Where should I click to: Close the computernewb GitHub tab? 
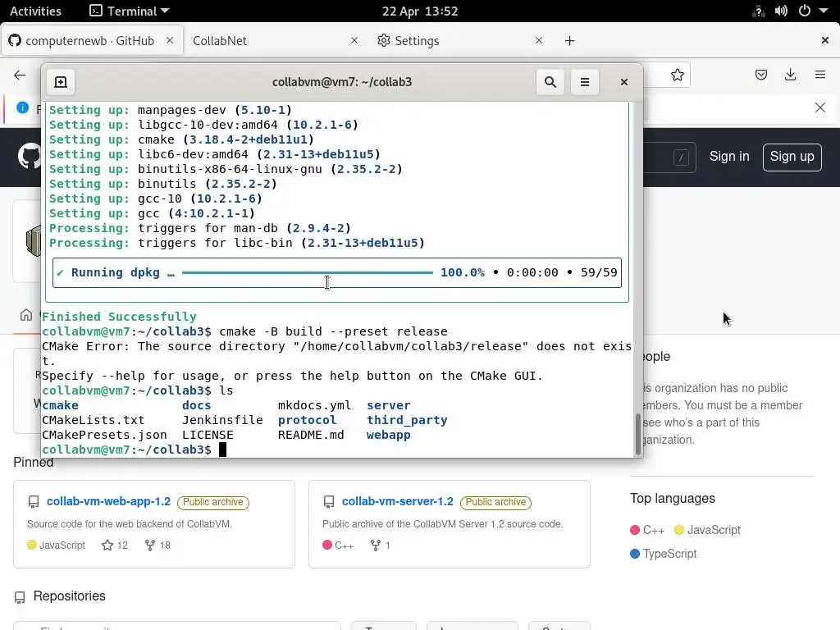pyautogui.click(x=169, y=40)
